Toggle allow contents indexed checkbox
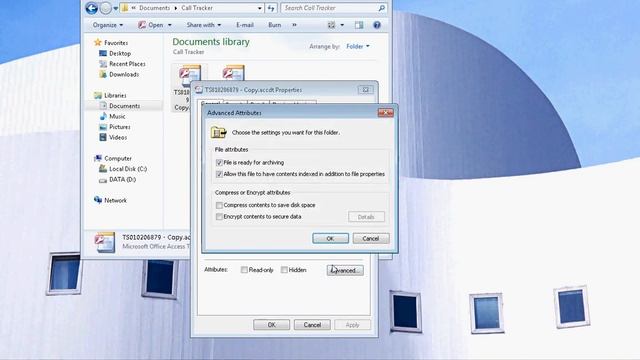640x360 pixels. coord(219,174)
